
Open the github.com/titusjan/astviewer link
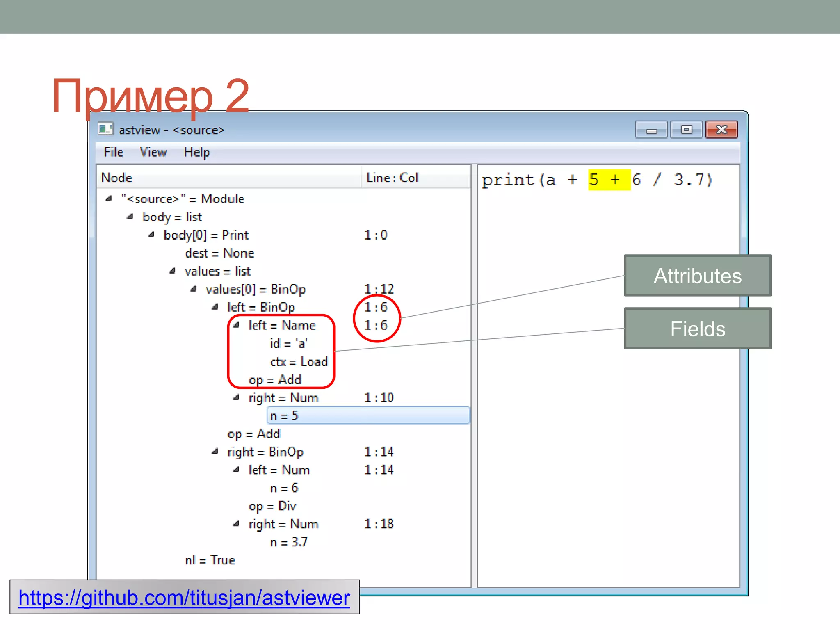184,598
